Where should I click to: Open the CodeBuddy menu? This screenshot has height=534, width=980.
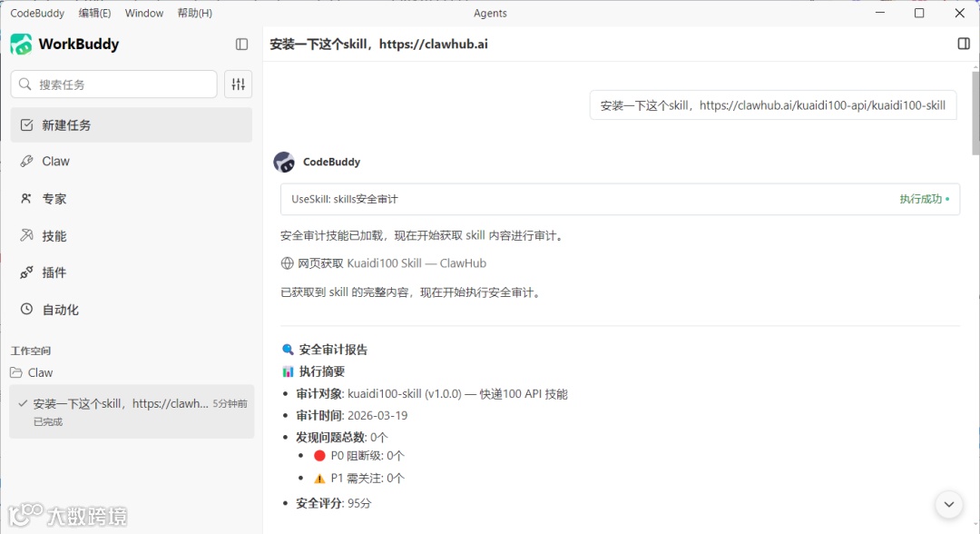(x=37, y=13)
